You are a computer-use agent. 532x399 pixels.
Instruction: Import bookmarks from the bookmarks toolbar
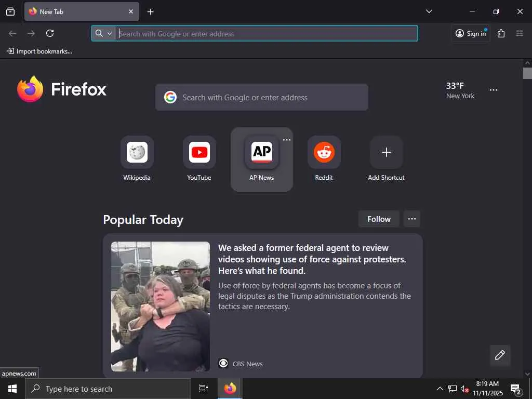tap(39, 51)
